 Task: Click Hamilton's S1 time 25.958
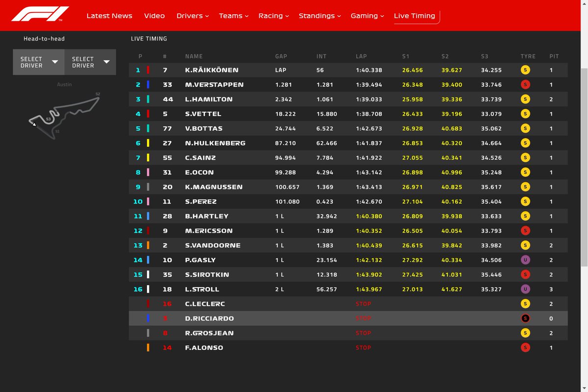413,99
